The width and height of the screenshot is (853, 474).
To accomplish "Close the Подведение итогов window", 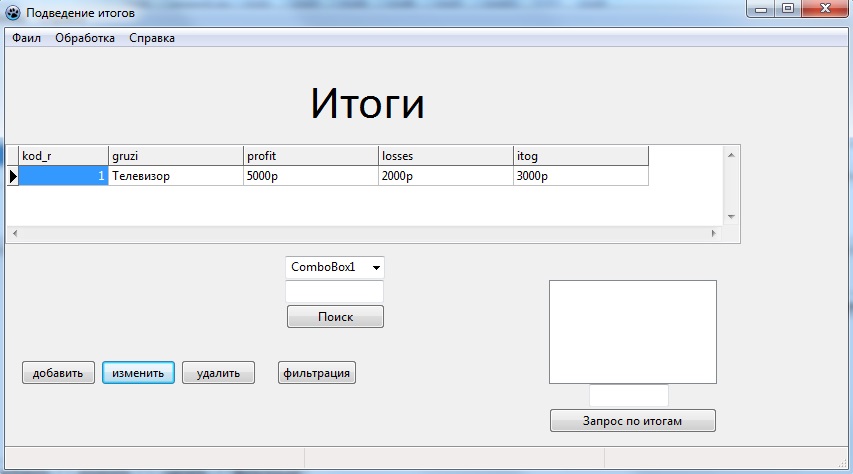I will tap(825, 9).
